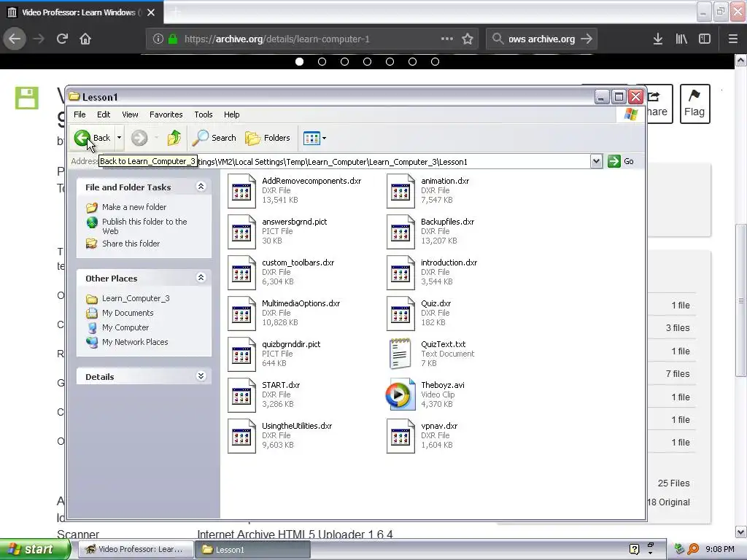The image size is (747, 560).
Task: Open the browser library icon
Action: point(681,39)
